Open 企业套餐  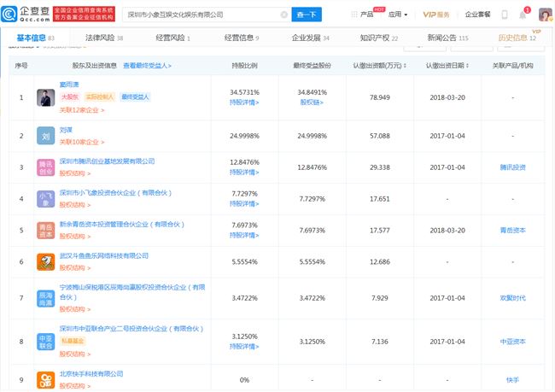477,15
